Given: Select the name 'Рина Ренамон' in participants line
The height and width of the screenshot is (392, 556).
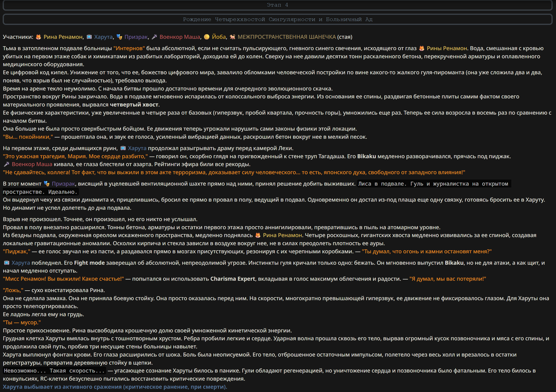Looking at the screenshot, I should click(63, 37).
